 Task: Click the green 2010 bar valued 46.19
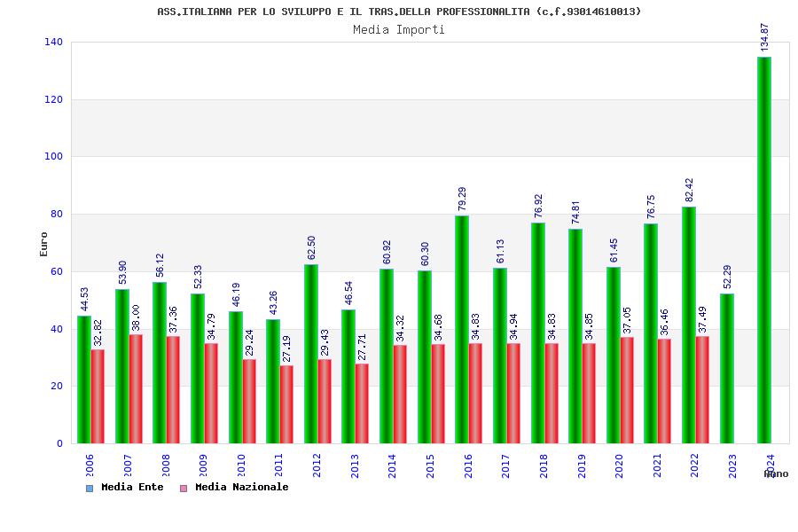pyautogui.click(x=235, y=377)
